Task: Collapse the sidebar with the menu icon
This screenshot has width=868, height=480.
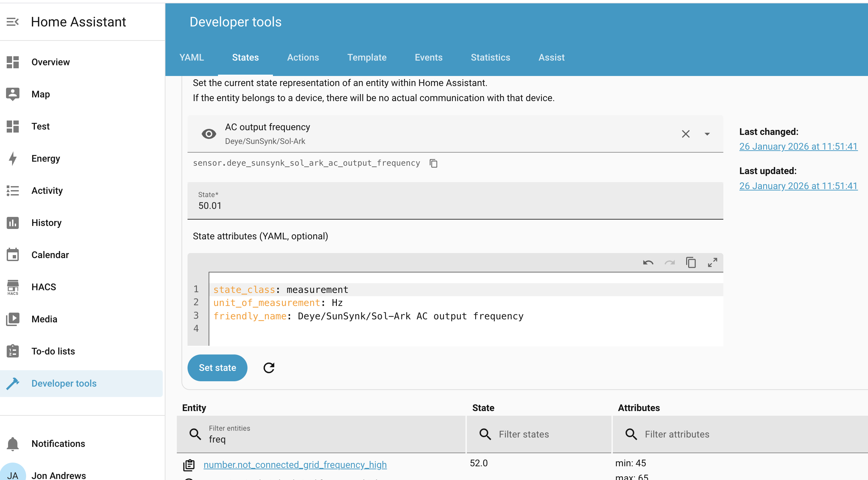Action: [x=12, y=22]
